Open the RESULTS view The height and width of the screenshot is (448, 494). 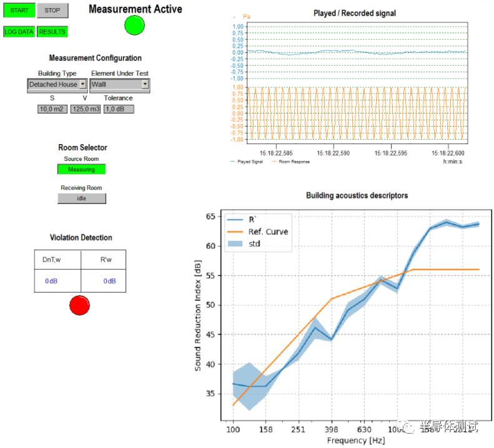click(x=51, y=31)
